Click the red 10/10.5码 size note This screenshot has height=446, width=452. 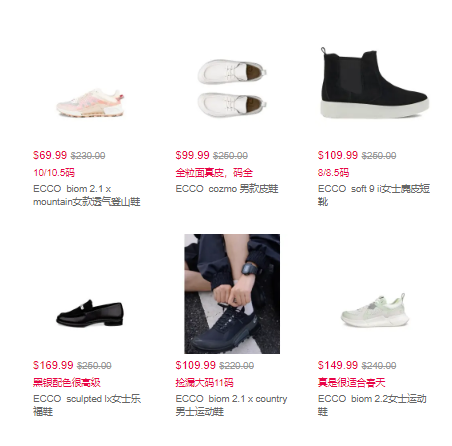[54, 173]
